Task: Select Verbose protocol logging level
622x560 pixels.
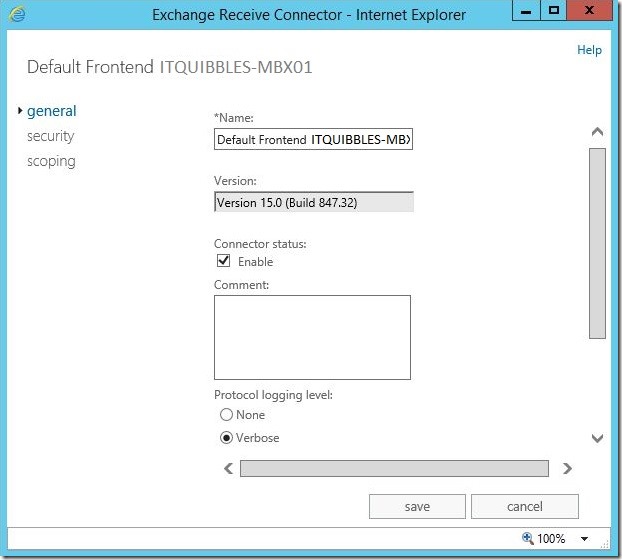Action: coord(226,437)
